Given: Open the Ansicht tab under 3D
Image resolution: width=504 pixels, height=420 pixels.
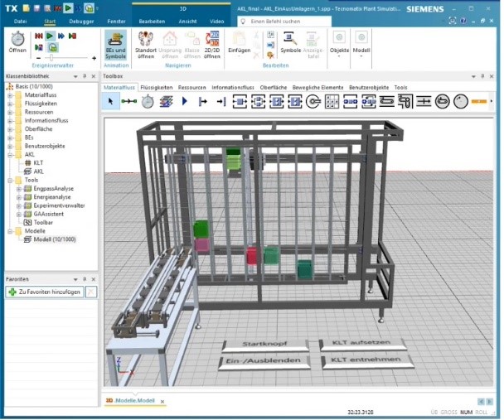Looking at the screenshot, I should click(187, 22).
